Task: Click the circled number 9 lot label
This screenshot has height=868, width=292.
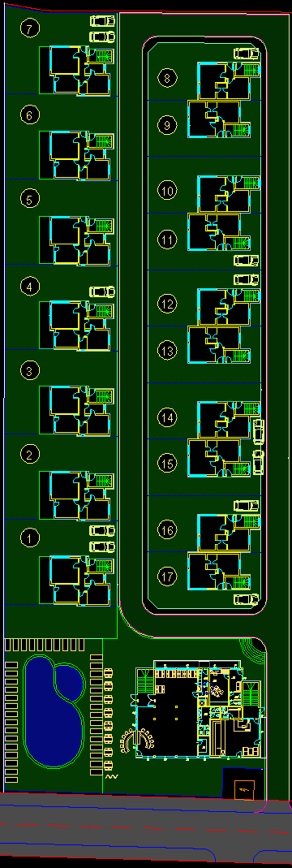Action: pos(168,126)
